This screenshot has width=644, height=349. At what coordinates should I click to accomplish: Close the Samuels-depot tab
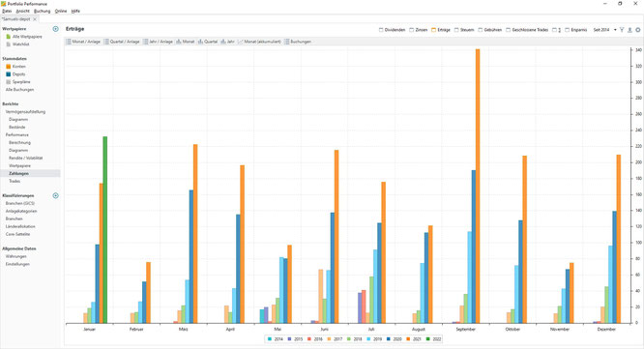click(x=35, y=19)
